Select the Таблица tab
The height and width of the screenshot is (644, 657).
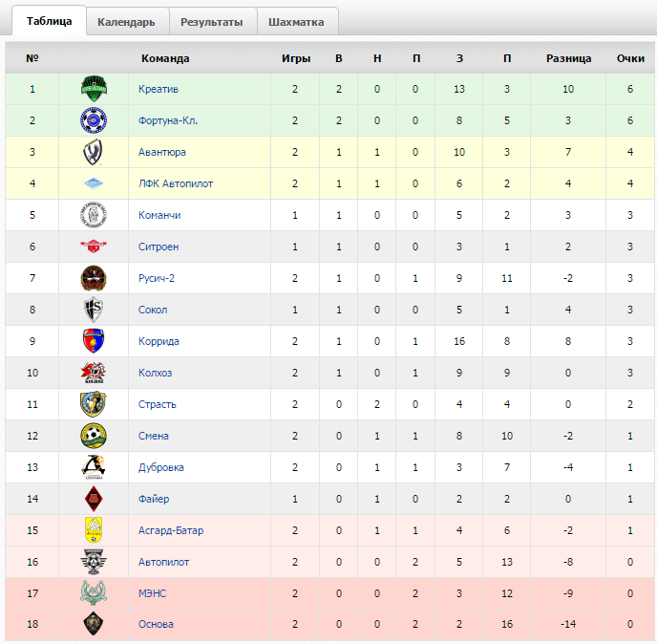tap(49, 21)
